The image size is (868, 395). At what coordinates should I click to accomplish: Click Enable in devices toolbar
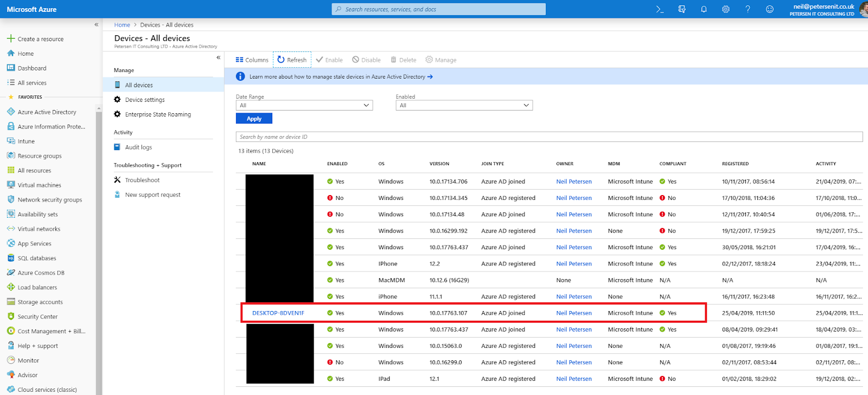point(329,60)
